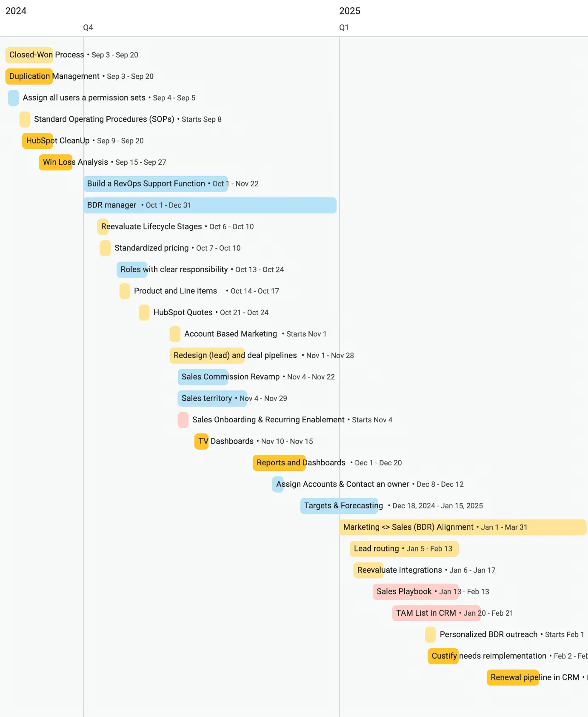Select the Sales Playbook bar

416,592
